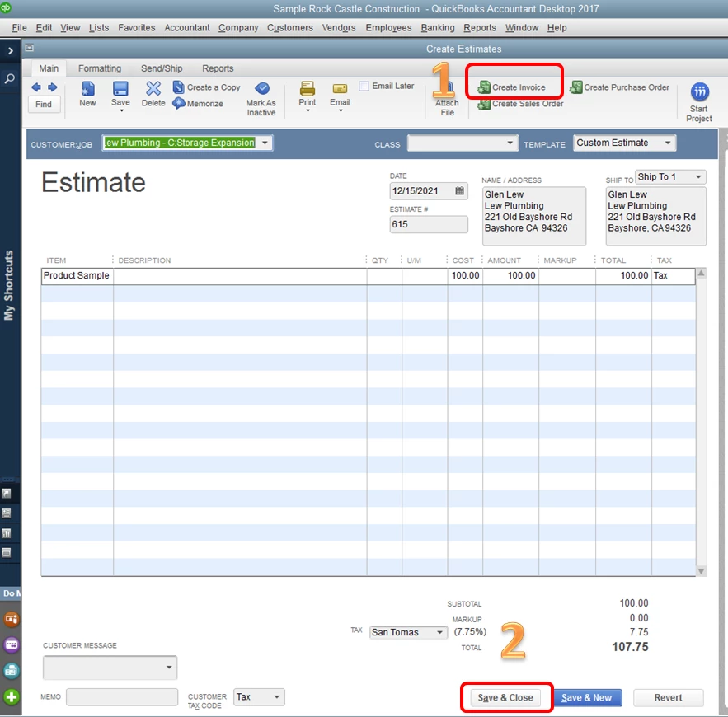Click Save & New
Screen dimensions: 728x717
click(x=586, y=697)
